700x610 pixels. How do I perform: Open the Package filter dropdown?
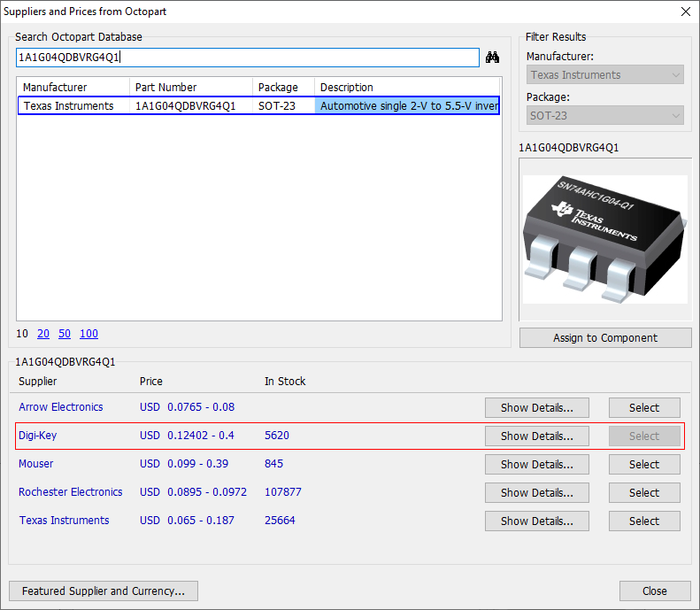click(605, 116)
